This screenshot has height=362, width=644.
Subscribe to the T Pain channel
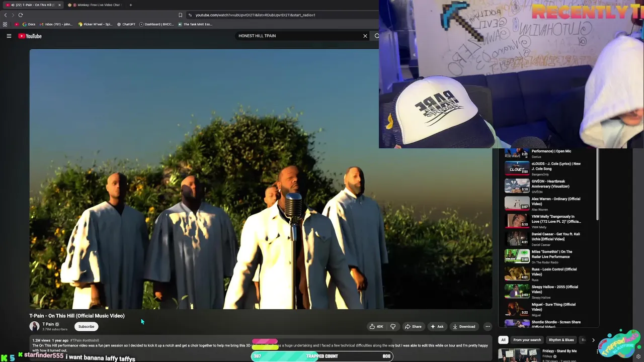tap(86, 326)
